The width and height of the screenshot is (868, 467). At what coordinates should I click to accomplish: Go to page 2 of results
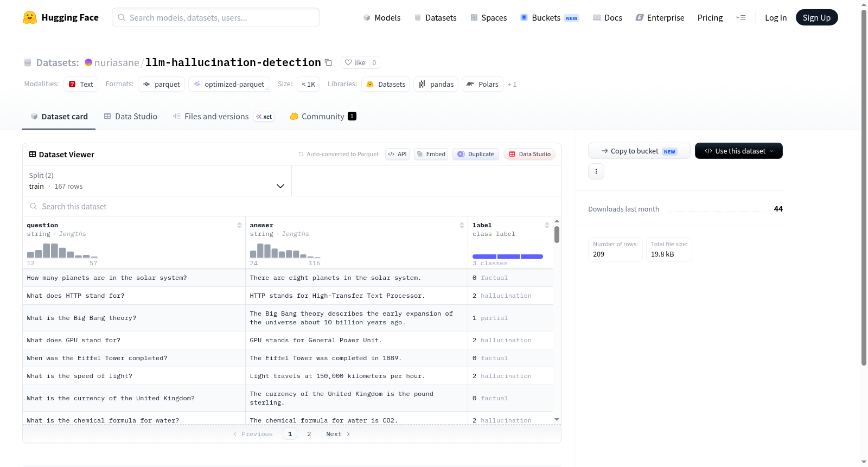[x=309, y=434]
